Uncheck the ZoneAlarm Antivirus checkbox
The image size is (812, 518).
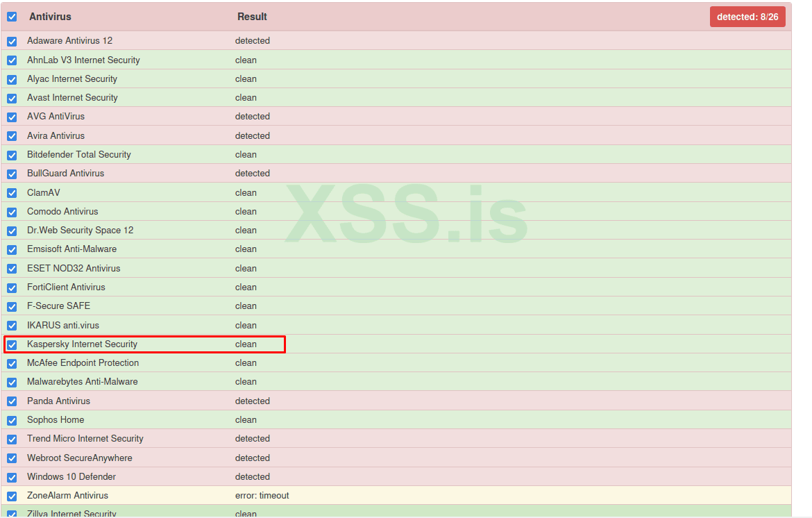[12, 496]
